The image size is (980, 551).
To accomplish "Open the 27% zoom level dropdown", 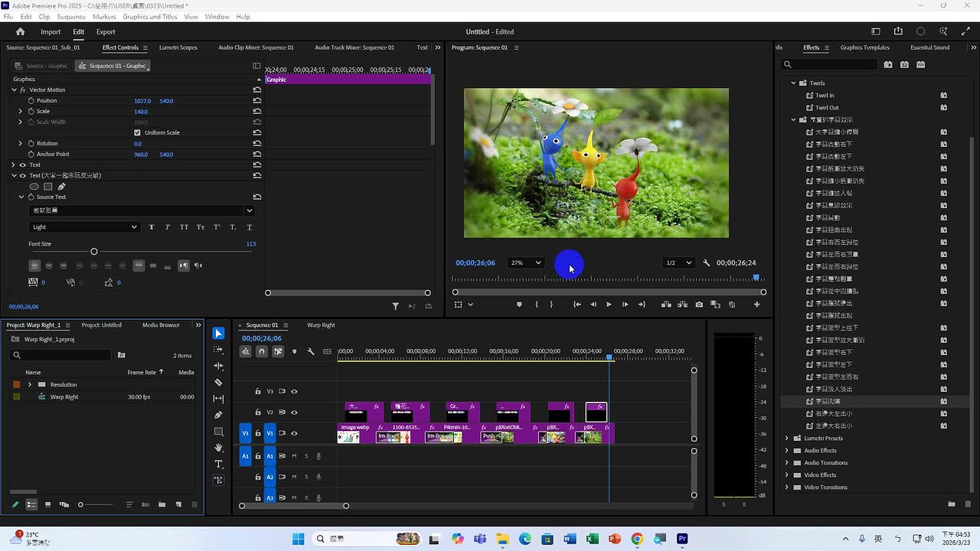I will coord(525,262).
